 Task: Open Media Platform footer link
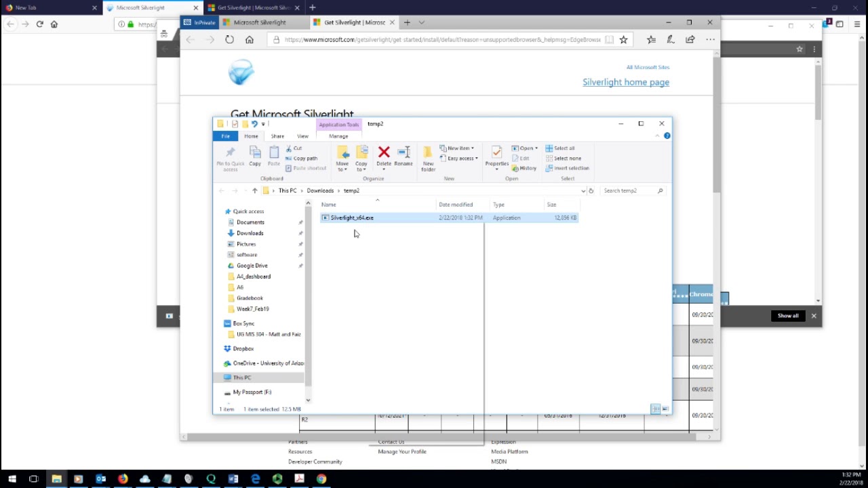(x=509, y=451)
